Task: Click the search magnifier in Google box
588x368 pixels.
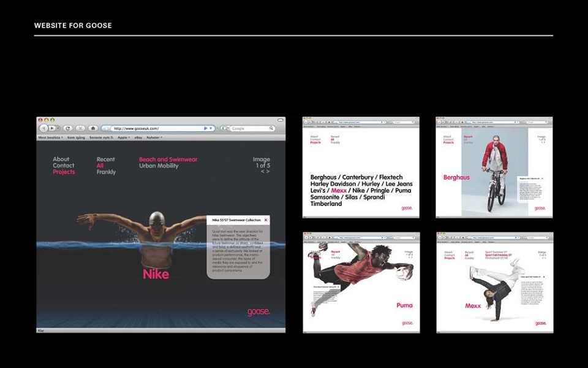Action: [x=271, y=128]
